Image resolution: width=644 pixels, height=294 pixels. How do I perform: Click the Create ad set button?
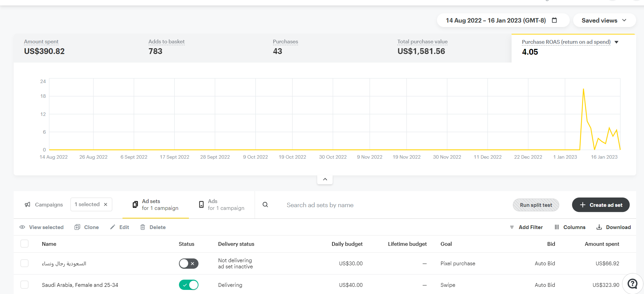[x=601, y=205]
